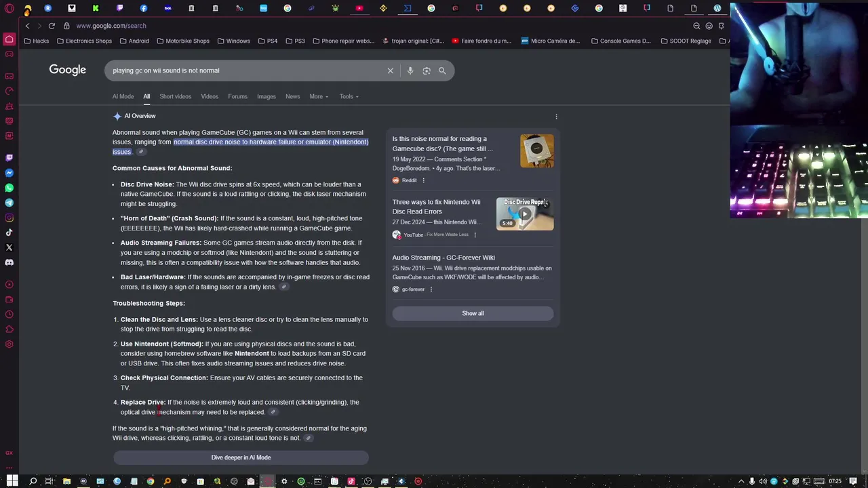Play the Disc Drive Repair video thumbnail
The width and height of the screenshot is (868, 488).
point(525,214)
